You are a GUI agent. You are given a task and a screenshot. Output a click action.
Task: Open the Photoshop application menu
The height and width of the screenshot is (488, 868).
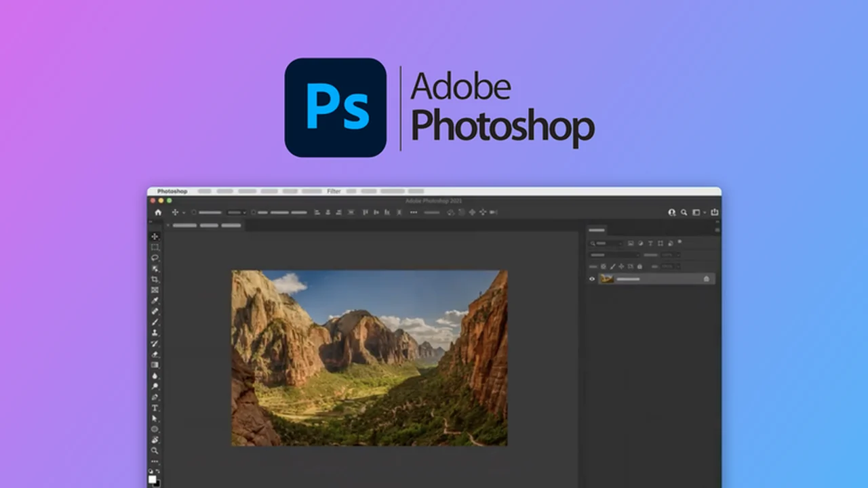(172, 192)
